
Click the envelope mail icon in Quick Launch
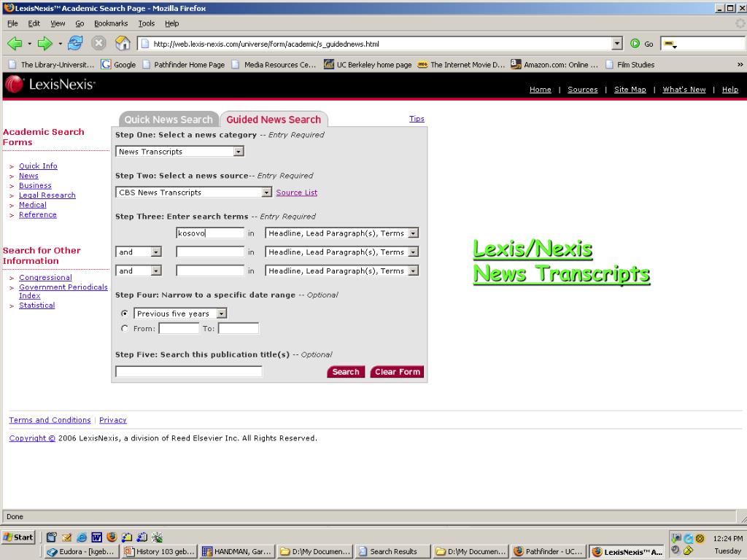point(66,537)
